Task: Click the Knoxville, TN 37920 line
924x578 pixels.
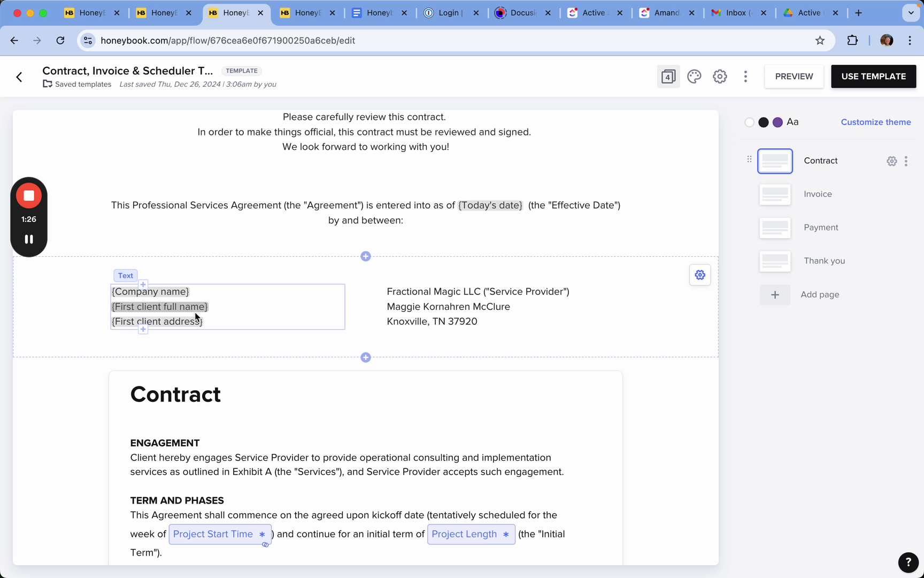Action: (432, 322)
